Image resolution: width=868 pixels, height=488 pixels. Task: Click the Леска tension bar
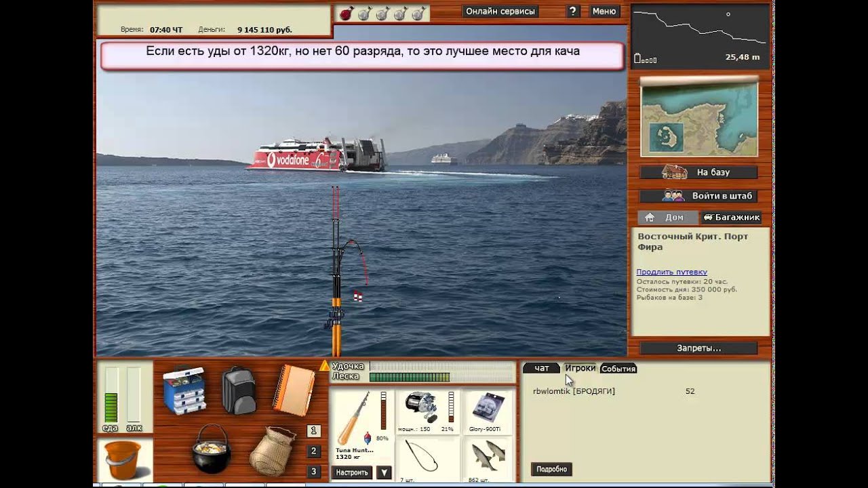pyautogui.click(x=441, y=377)
